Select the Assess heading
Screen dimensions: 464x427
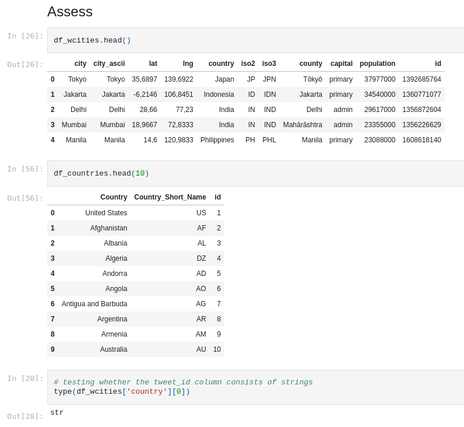pyautogui.click(x=70, y=12)
